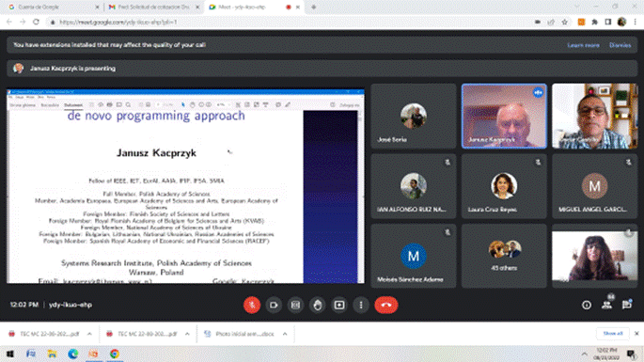
Task: Open Chrome from the Windows taskbar
Action: point(114,354)
